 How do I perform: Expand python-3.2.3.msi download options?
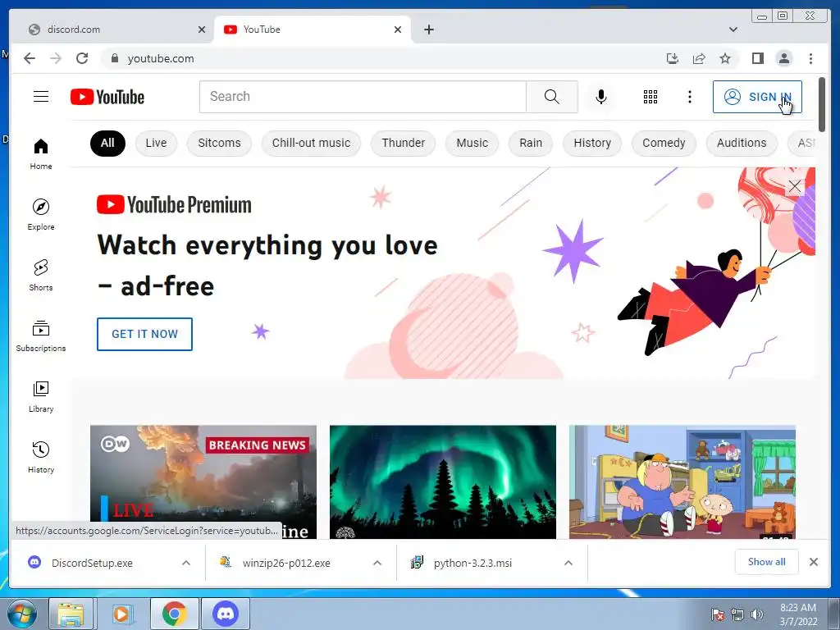pyautogui.click(x=568, y=563)
